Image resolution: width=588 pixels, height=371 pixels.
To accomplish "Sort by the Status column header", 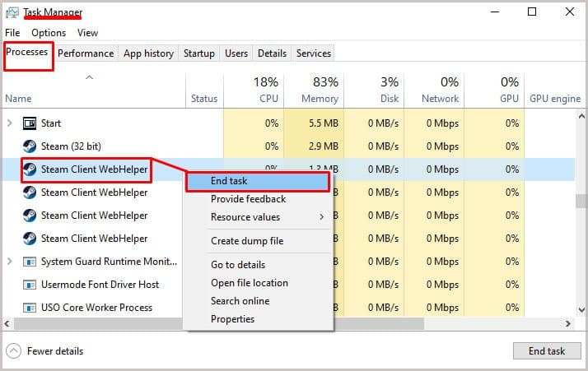I will (x=204, y=91).
